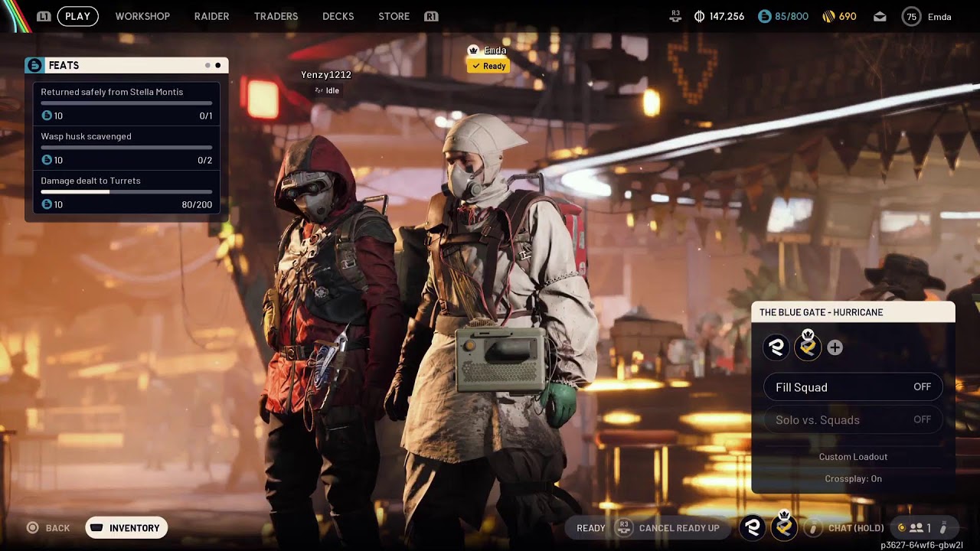
Task: Click the Inventory button
Action: [126, 527]
